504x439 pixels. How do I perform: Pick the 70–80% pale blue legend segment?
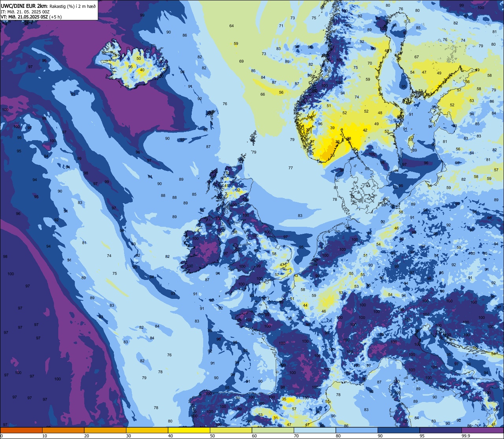coord(315,430)
